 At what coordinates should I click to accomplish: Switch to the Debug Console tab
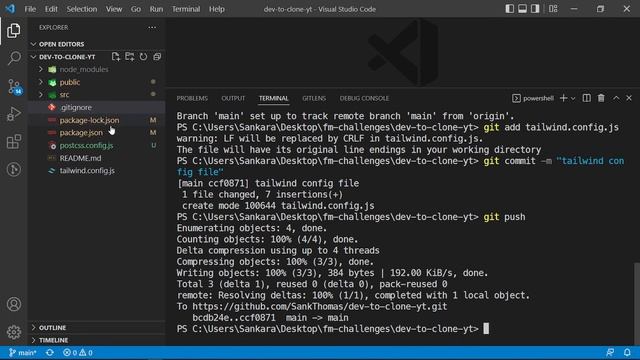pyautogui.click(x=364, y=98)
